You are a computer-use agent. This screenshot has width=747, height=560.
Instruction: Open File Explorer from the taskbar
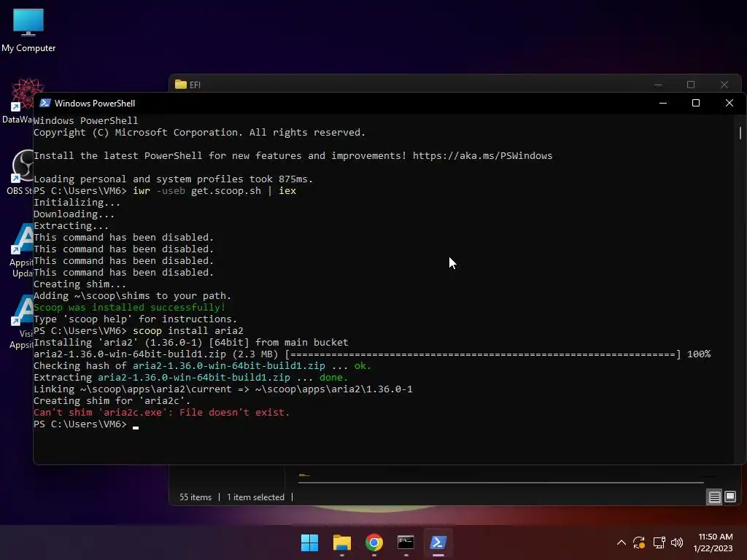(x=342, y=542)
